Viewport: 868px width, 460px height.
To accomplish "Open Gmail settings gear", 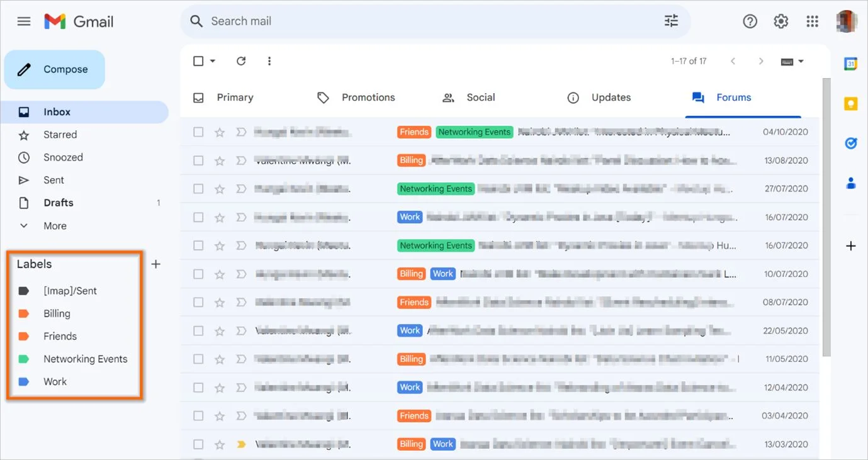I will point(781,21).
